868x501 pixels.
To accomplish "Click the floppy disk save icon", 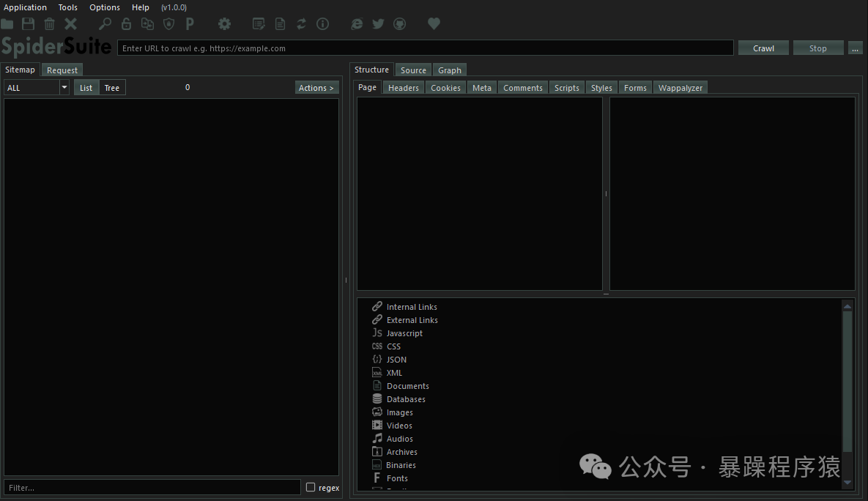I will (28, 24).
